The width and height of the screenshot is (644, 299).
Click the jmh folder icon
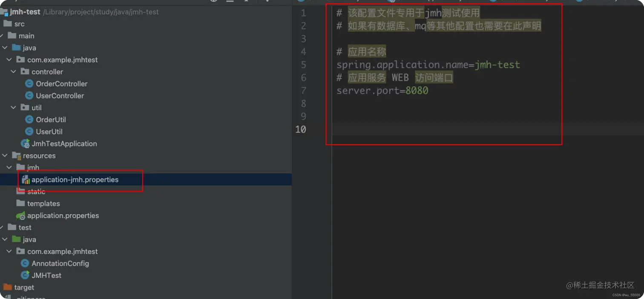pyautogui.click(x=20, y=167)
